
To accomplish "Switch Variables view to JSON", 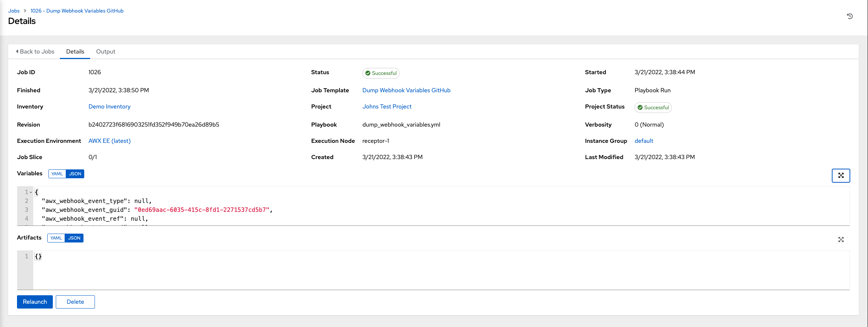I will click(x=75, y=174).
